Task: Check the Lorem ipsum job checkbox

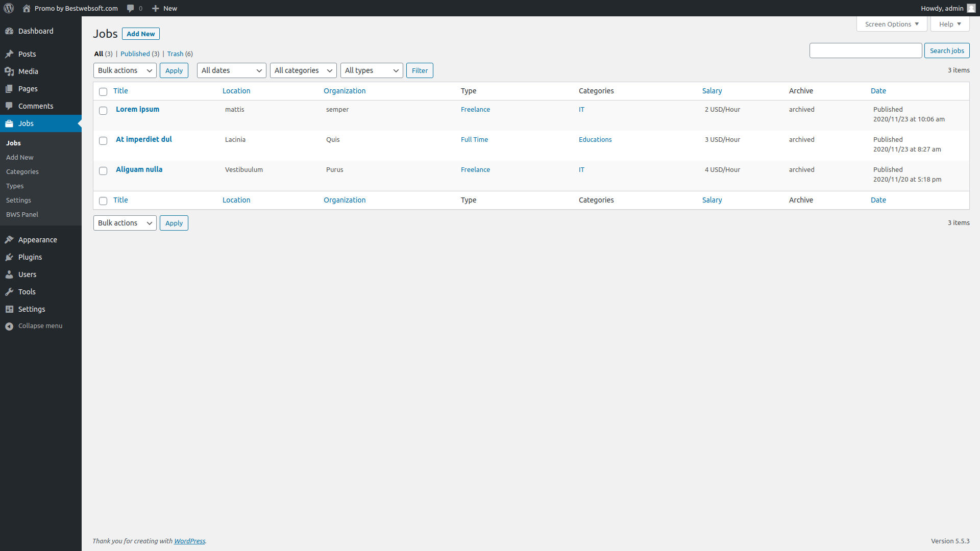Action: click(103, 111)
